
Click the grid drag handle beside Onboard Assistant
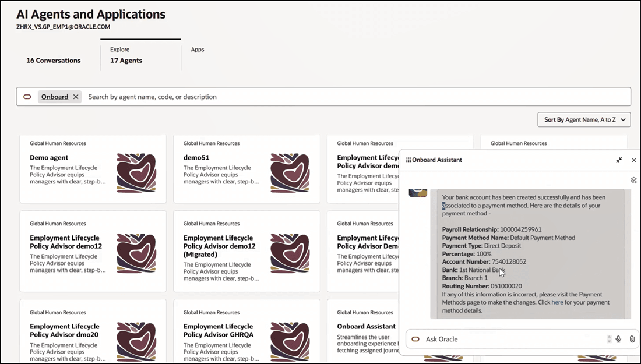click(408, 160)
